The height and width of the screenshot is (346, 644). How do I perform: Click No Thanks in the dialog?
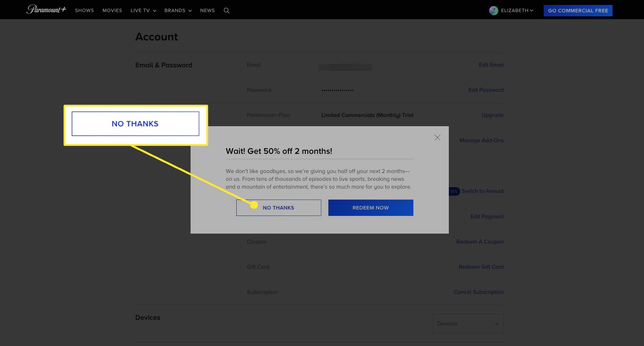279,208
